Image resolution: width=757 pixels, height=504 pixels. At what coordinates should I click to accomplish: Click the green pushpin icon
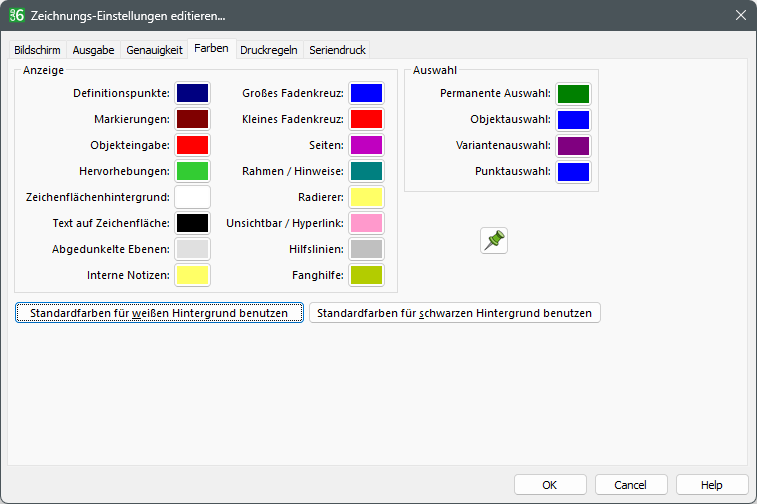[x=494, y=240]
